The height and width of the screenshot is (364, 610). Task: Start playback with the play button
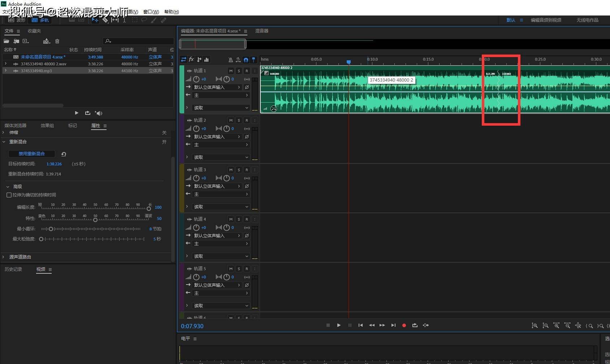click(x=339, y=325)
